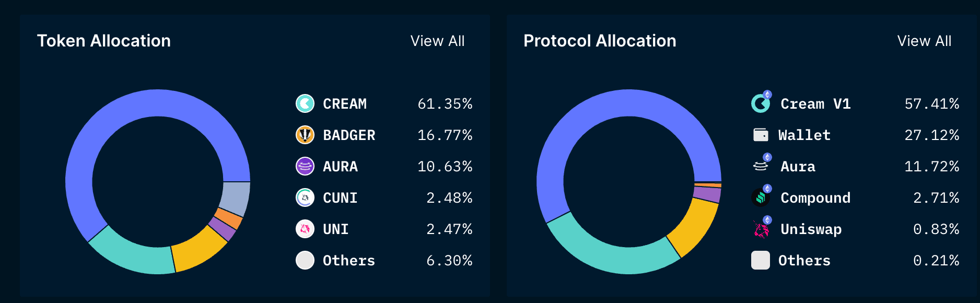Click the CREAM token icon

(305, 104)
